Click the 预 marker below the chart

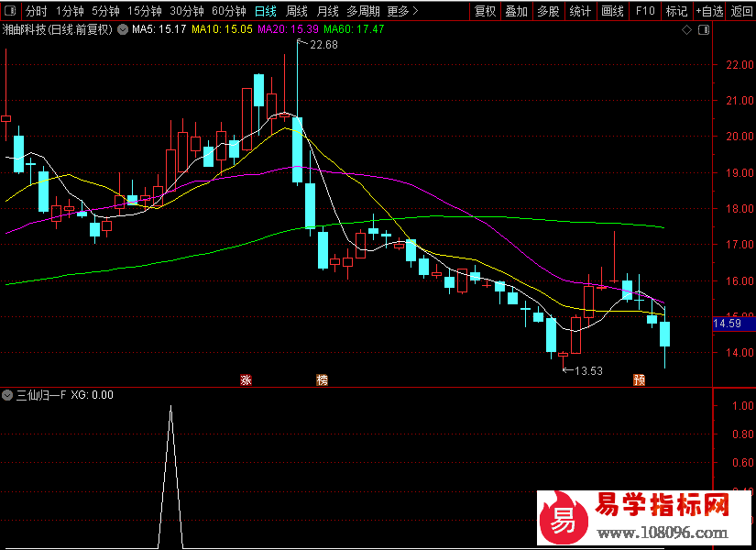click(640, 380)
